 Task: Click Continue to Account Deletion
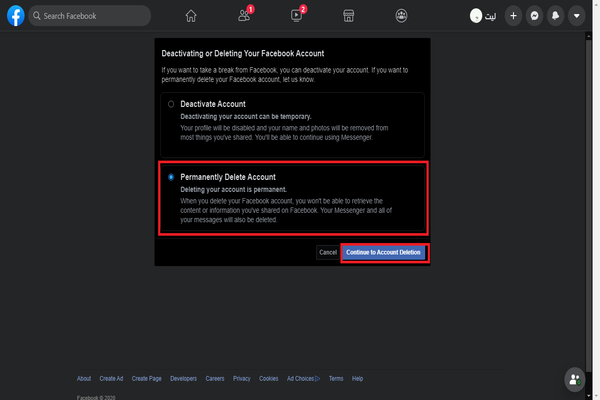coord(383,252)
